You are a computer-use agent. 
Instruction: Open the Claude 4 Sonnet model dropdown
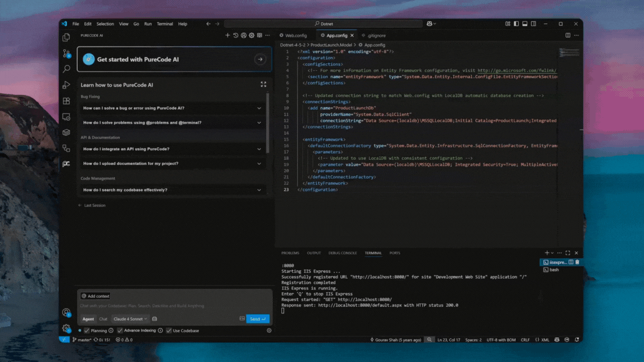point(130,319)
